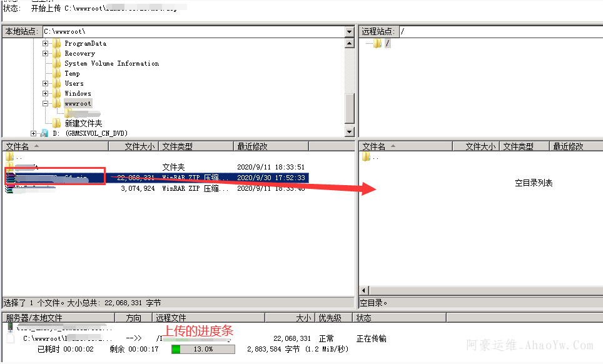Sort local files by 文件名 column
Screen dimensions: 603x364
point(56,146)
